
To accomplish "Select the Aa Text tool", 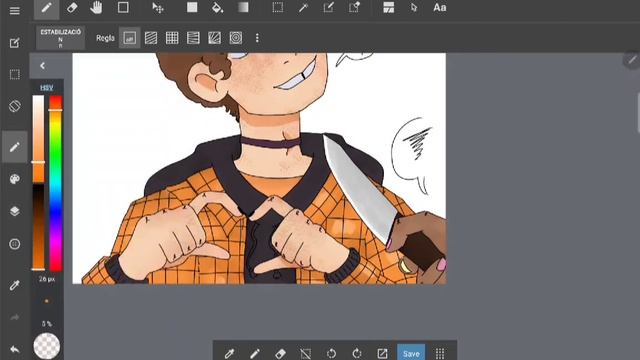I will pos(440,8).
